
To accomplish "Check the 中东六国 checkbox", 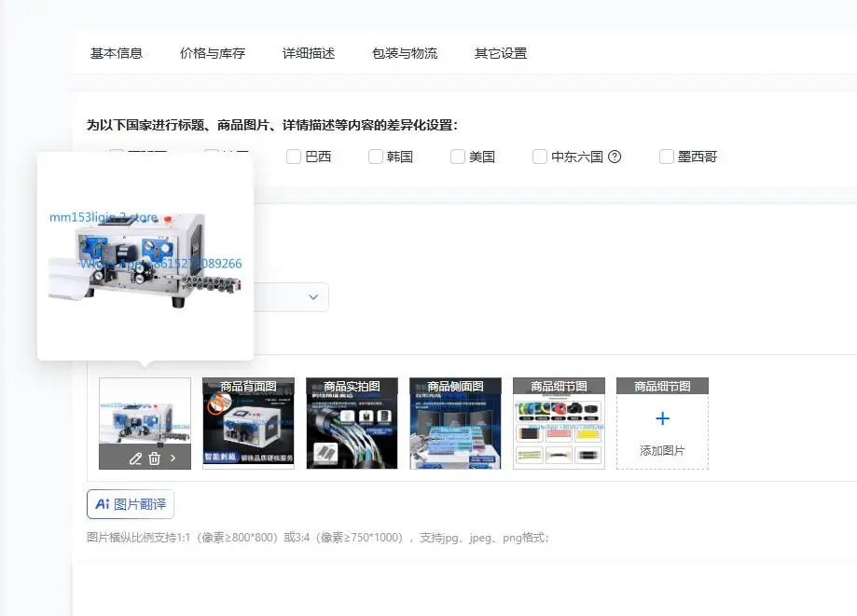I will click(x=539, y=157).
